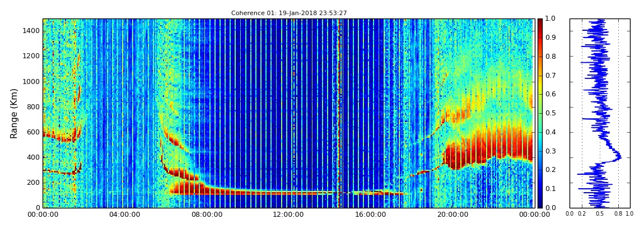Click the 08:00:00 time axis label
The image size is (644, 228).
point(206,215)
